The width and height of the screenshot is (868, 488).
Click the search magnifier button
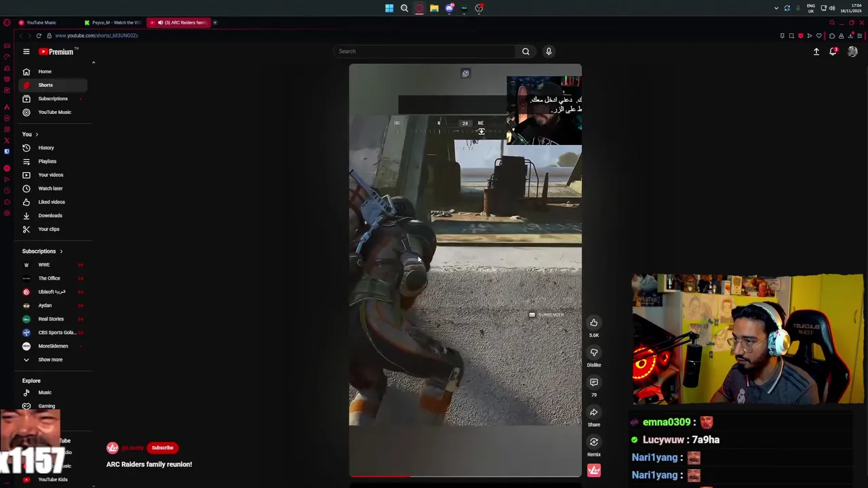[526, 52]
